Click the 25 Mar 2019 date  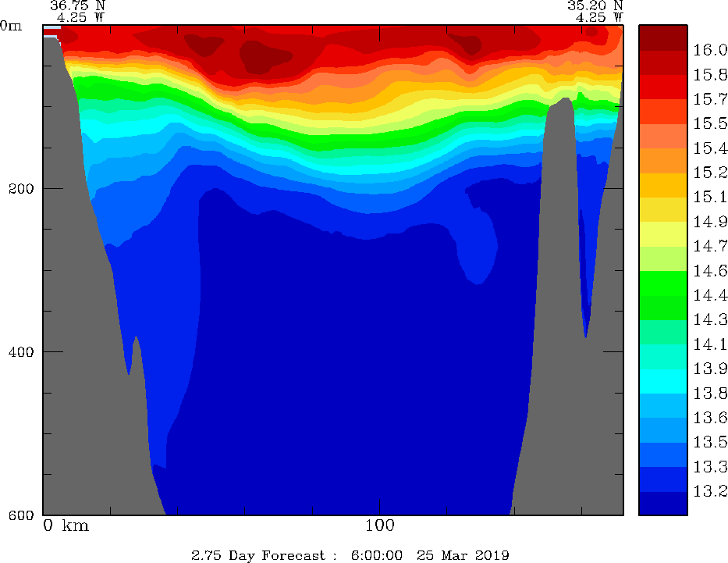tap(463, 555)
